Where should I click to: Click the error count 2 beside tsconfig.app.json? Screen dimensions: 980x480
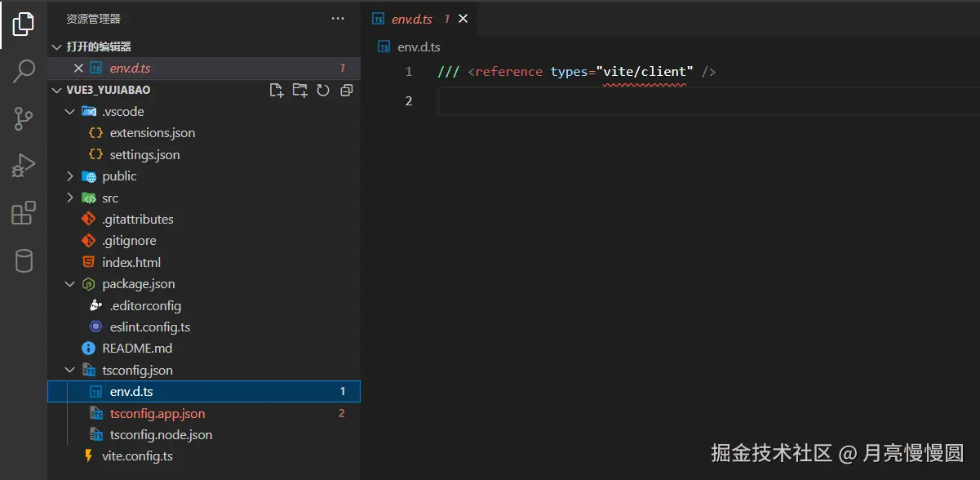click(x=342, y=414)
